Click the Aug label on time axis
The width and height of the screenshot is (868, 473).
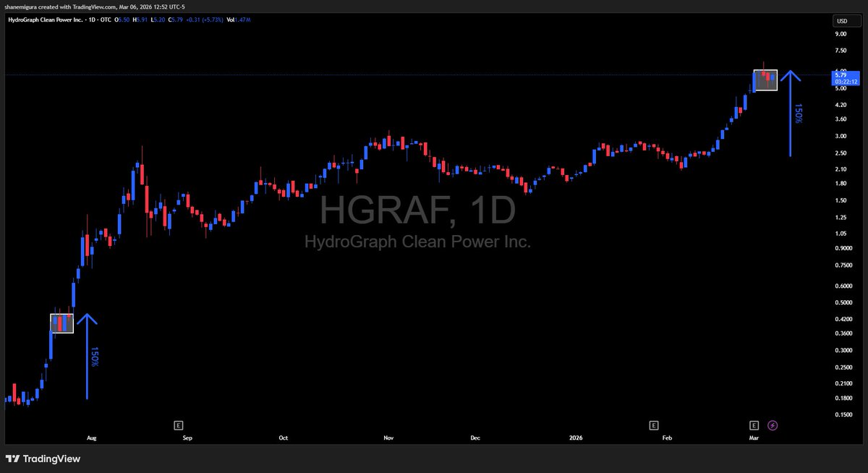91,438
